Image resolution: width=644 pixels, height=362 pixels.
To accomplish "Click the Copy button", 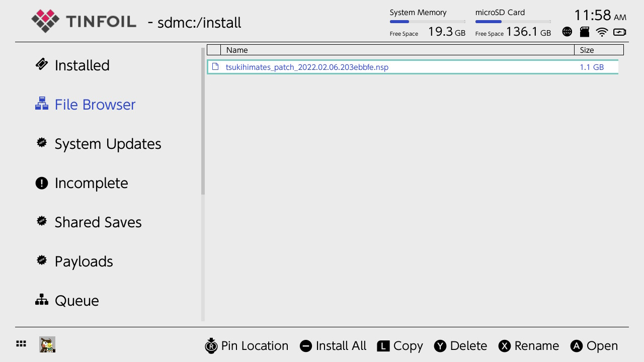I will [x=400, y=346].
